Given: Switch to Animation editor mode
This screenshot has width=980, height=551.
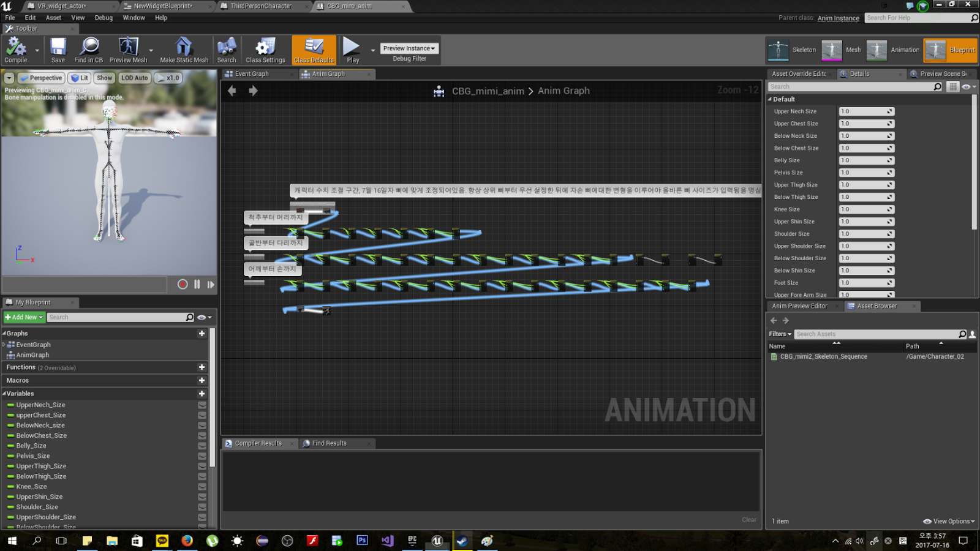Looking at the screenshot, I should coord(893,50).
